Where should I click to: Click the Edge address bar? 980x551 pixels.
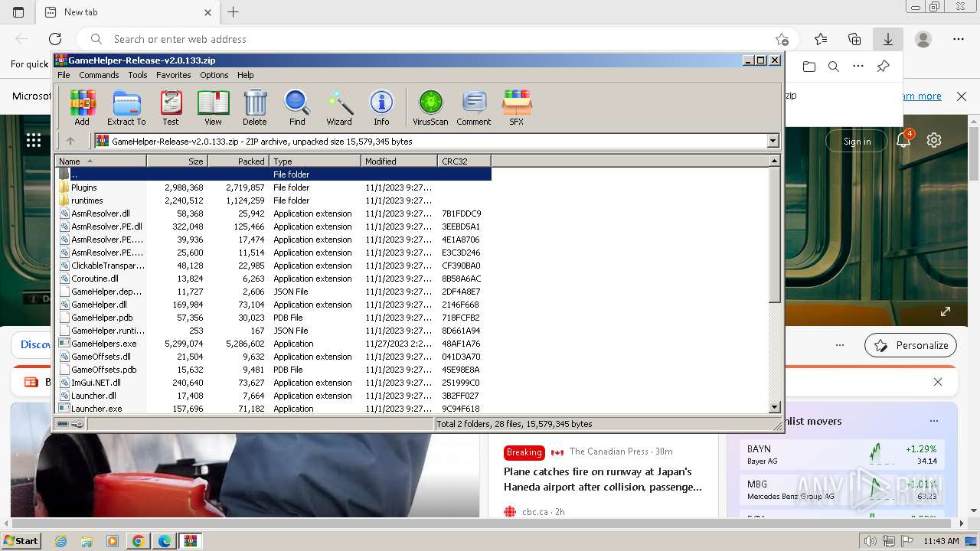point(436,39)
